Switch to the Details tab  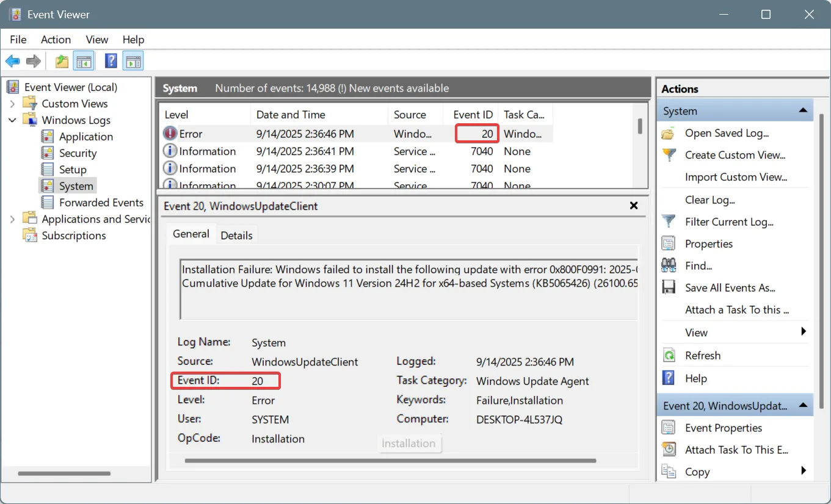(237, 234)
